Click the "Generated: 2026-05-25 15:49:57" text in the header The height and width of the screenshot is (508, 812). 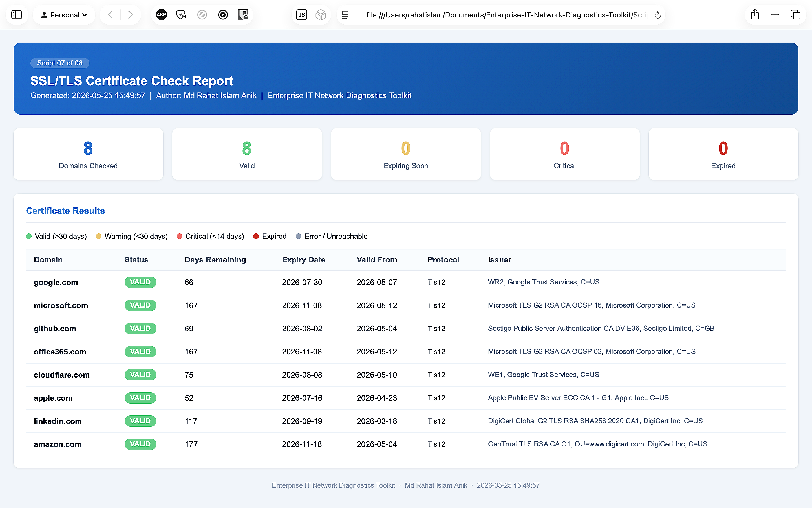point(88,96)
